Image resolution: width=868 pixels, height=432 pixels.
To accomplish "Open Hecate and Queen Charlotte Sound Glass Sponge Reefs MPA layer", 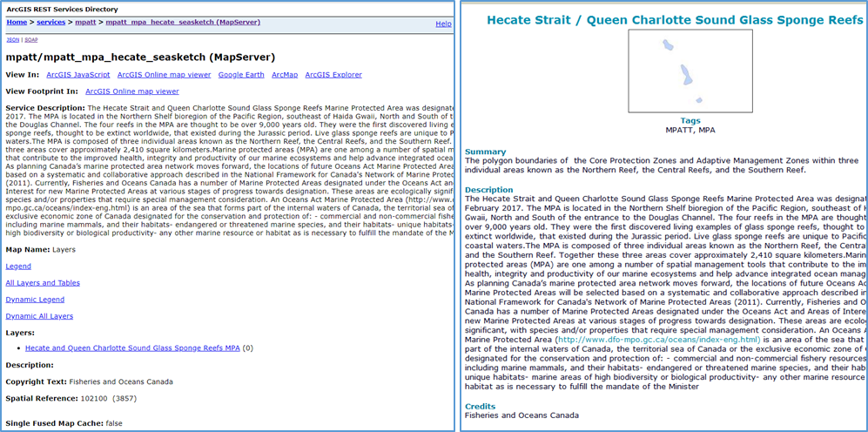I will (x=133, y=348).
